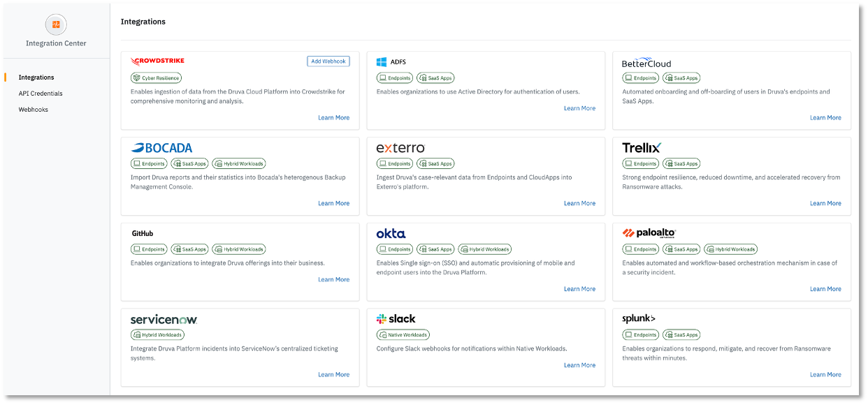
Task: Click the Splunk logo
Action: pos(639,318)
